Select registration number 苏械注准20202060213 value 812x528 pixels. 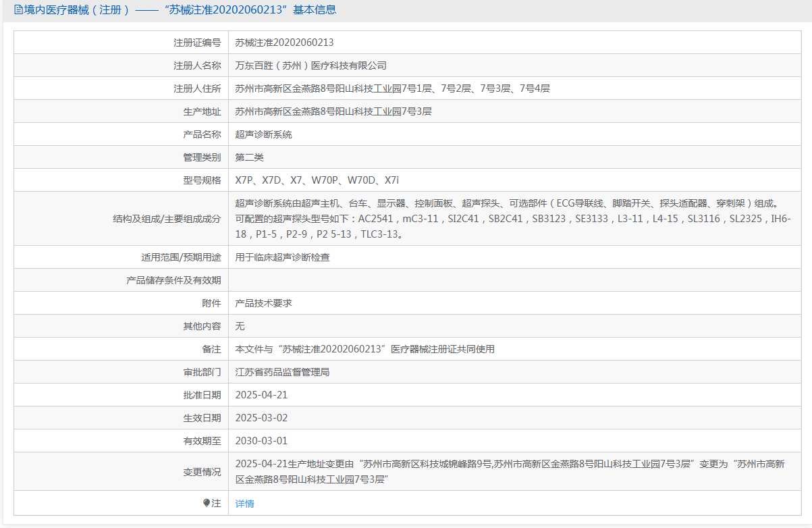[x=284, y=43]
